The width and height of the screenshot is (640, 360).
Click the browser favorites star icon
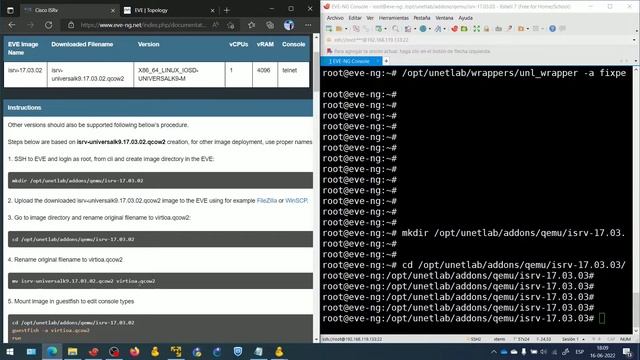251,25
